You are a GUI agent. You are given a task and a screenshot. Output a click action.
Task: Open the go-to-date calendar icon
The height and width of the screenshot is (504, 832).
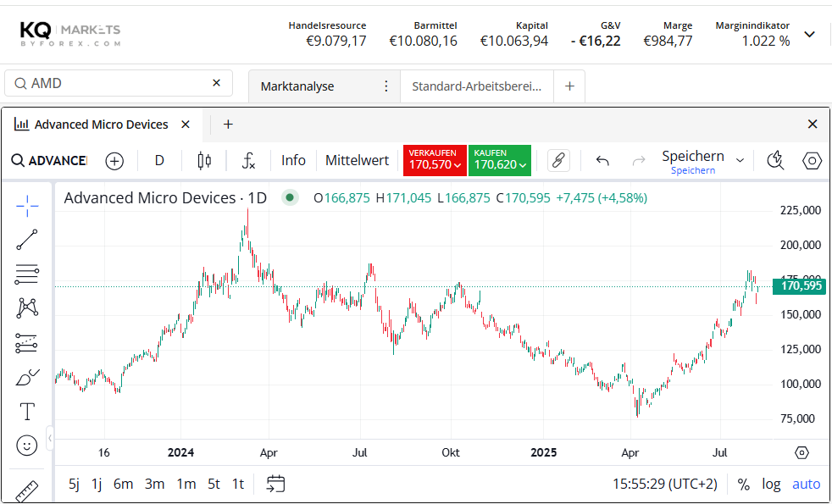coord(275,484)
